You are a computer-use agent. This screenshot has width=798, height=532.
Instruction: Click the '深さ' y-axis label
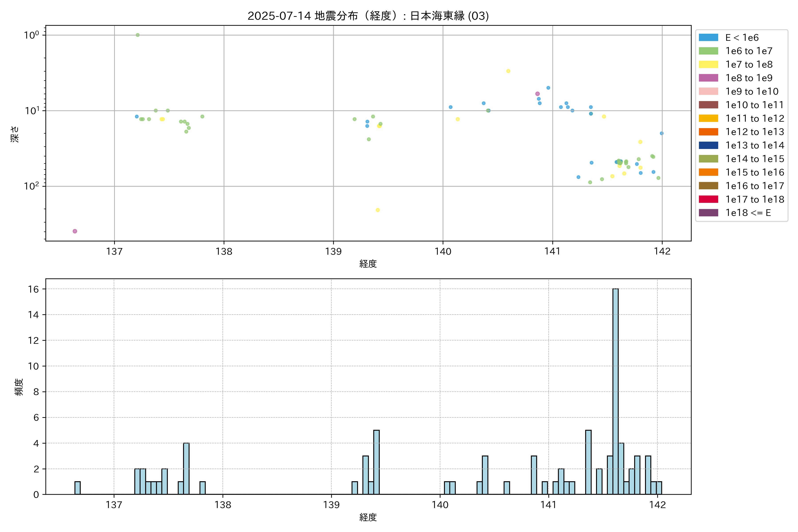pos(15,134)
